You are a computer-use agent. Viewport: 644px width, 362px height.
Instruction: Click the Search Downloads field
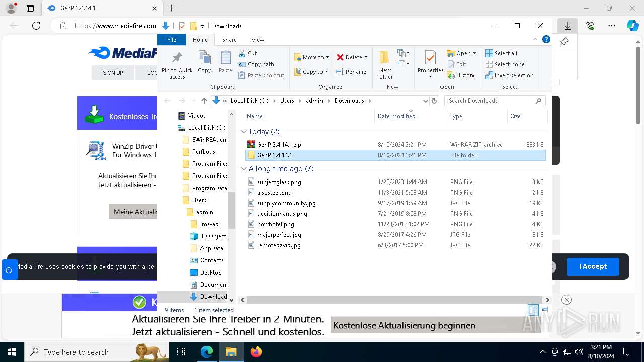point(495,101)
